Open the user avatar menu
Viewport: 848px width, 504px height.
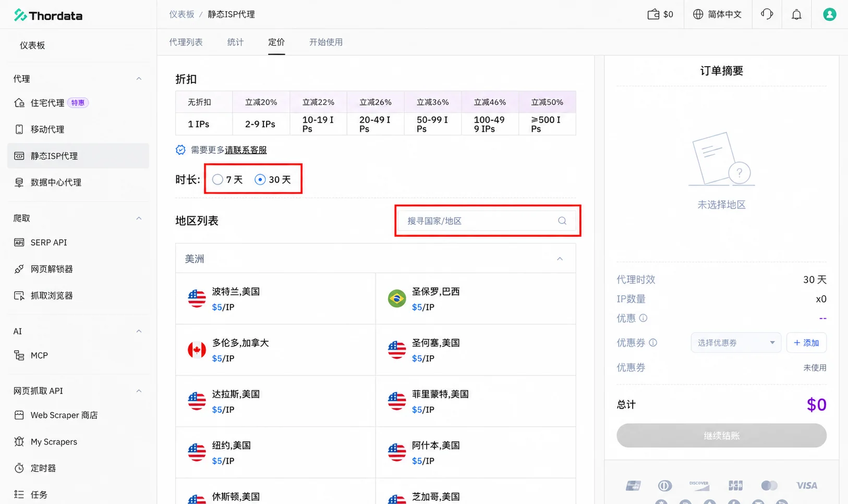[x=829, y=14]
